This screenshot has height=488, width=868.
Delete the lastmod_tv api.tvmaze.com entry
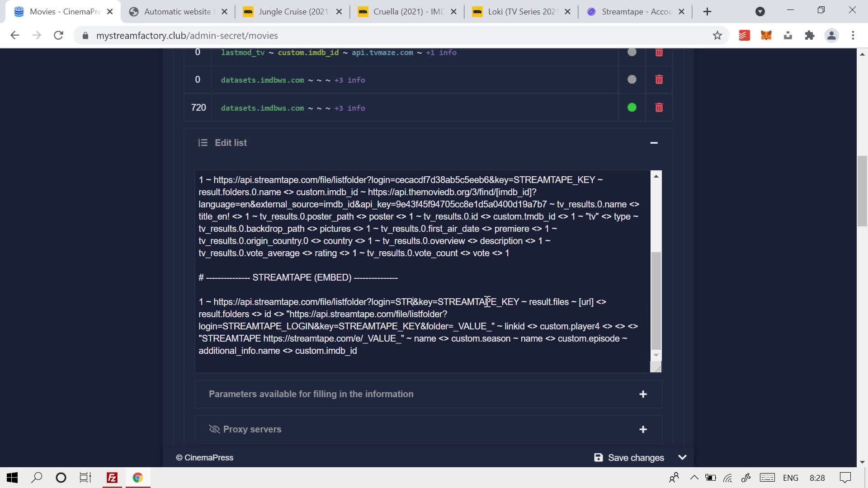pos(659,52)
